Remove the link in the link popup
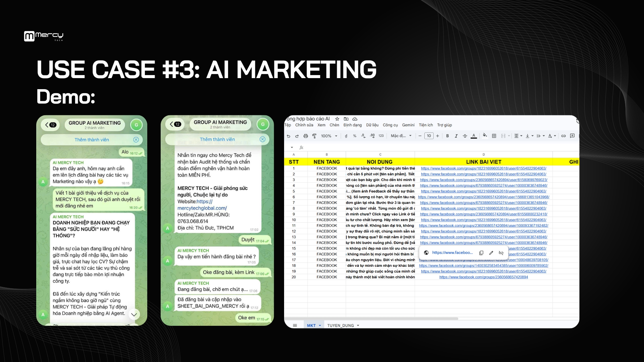Image resolution: width=644 pixels, height=362 pixels. (x=501, y=253)
